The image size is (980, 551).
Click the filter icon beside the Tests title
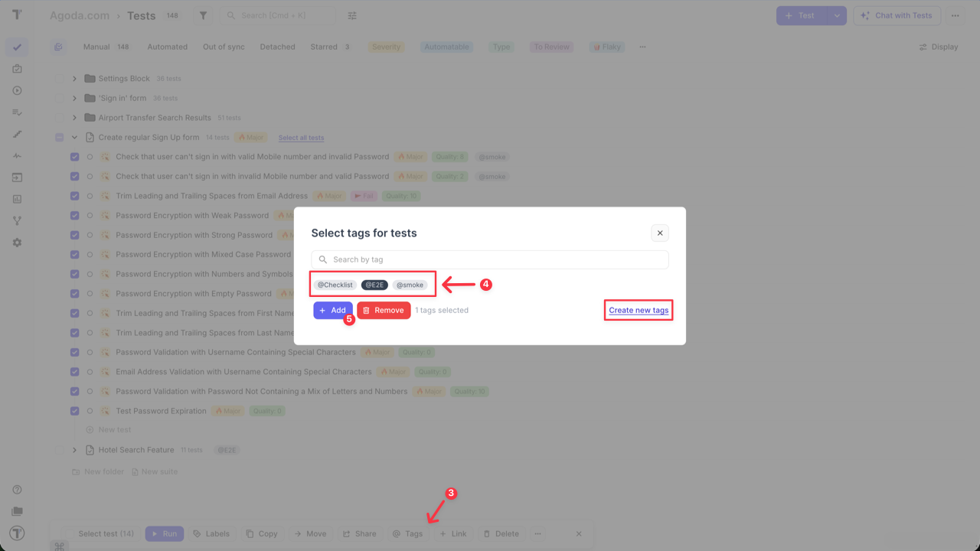coord(202,15)
